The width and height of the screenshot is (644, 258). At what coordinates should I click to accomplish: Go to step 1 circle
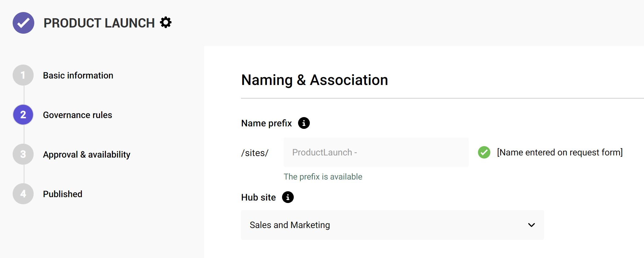pos(23,75)
